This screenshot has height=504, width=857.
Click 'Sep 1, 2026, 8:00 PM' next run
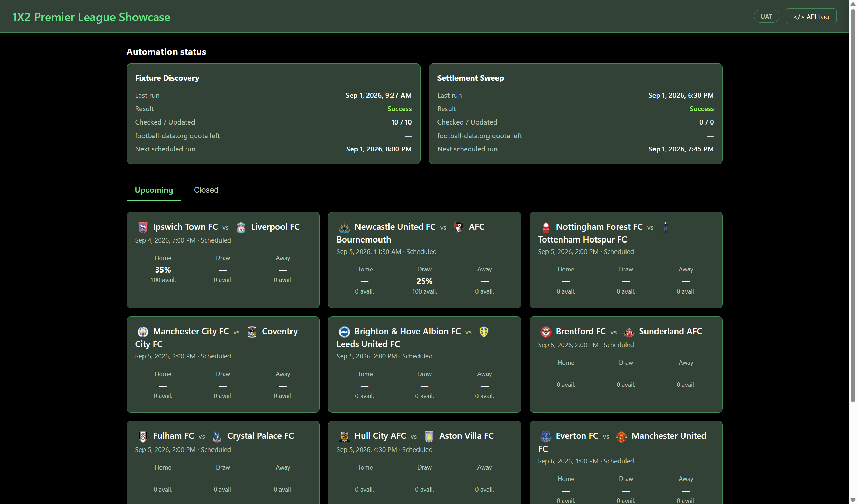pos(379,149)
